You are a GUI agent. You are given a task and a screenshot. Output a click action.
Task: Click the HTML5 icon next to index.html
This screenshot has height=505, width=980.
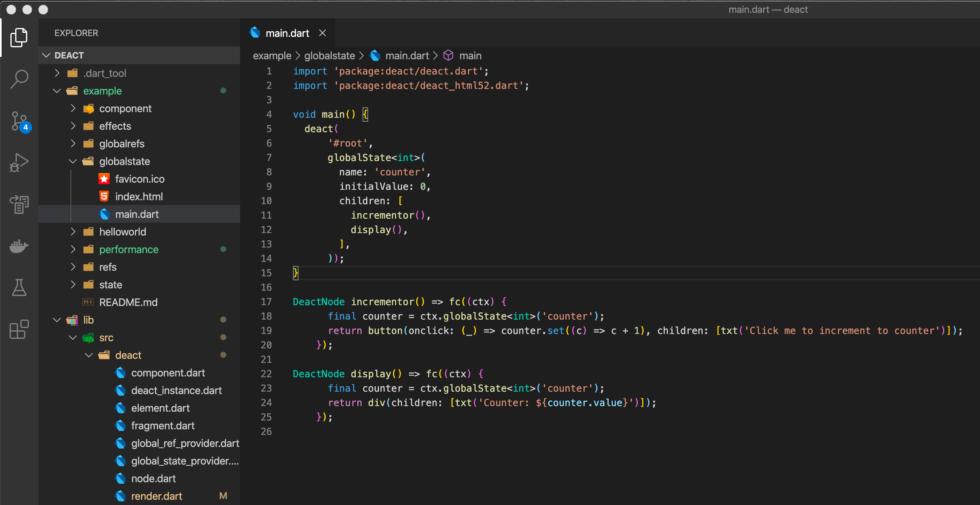pyautogui.click(x=104, y=196)
